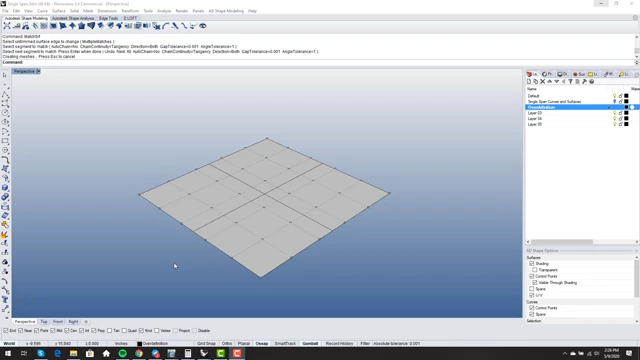Click the left triangle icon in Layers toolbar
Viewport: 640px width, 360px height.
(563, 82)
